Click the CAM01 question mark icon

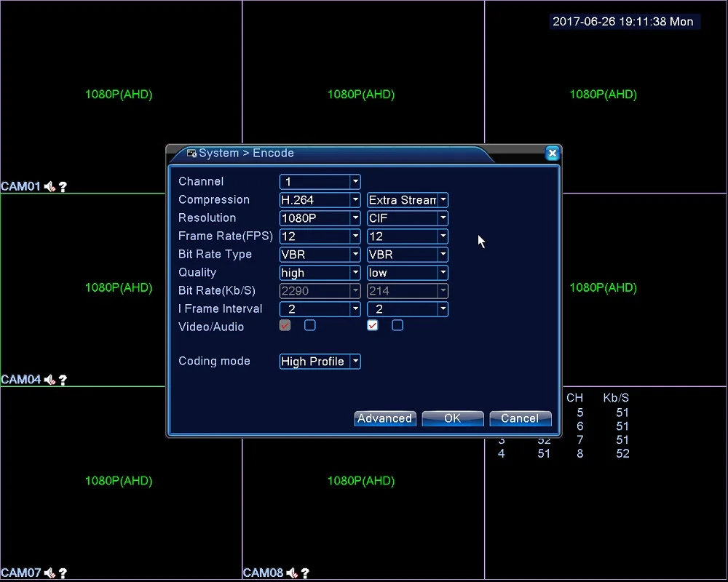click(63, 186)
